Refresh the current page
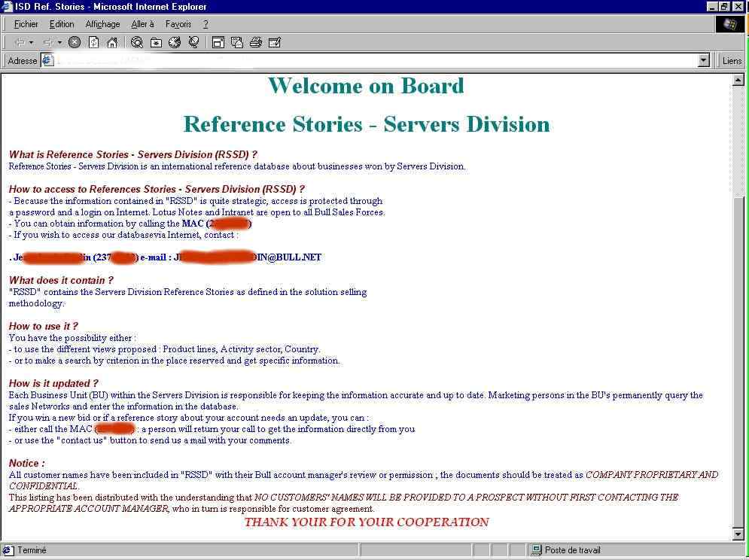This screenshot has width=749, height=560. coord(93,42)
